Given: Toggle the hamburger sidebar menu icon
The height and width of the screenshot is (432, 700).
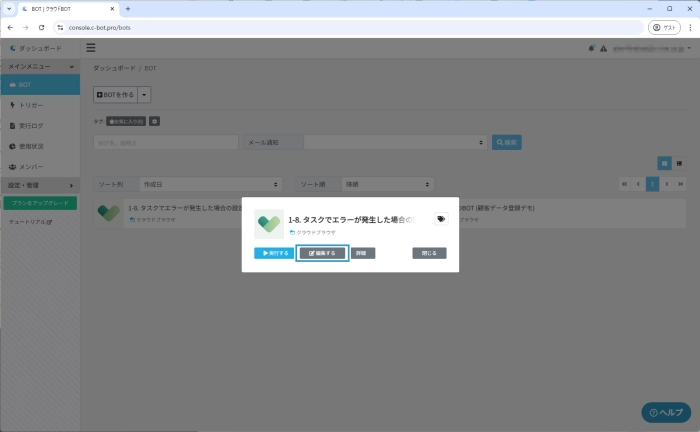Looking at the screenshot, I should (91, 47).
